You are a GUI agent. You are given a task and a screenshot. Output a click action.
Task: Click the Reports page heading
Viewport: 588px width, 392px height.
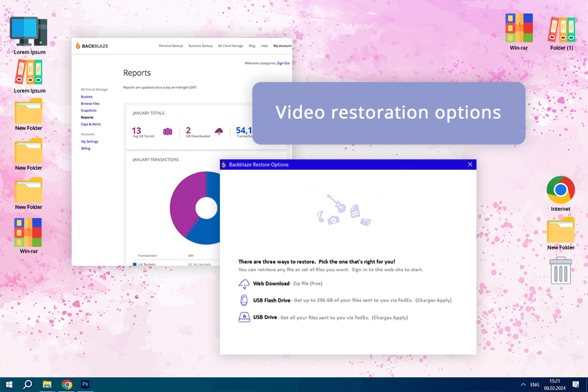tap(137, 73)
